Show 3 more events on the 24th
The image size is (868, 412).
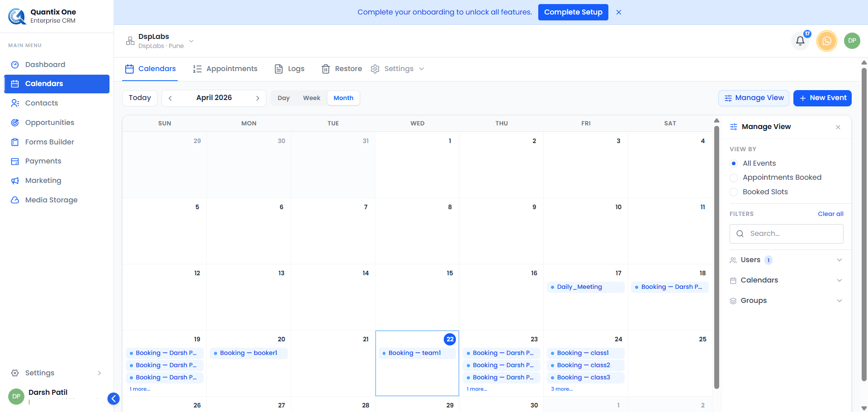point(562,389)
